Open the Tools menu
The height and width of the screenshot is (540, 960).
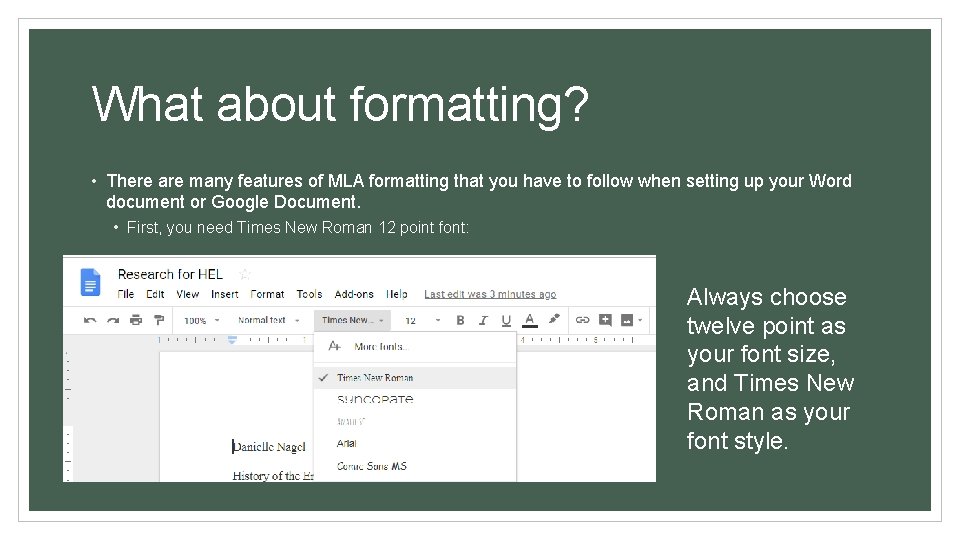[309, 294]
